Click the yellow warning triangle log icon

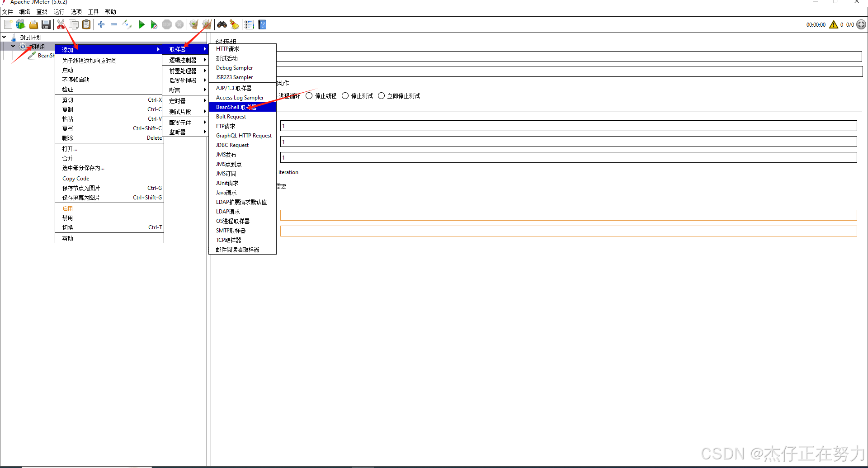(x=834, y=24)
